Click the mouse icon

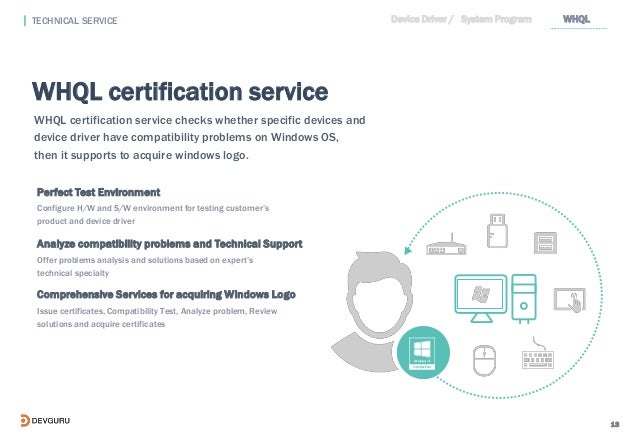click(484, 360)
